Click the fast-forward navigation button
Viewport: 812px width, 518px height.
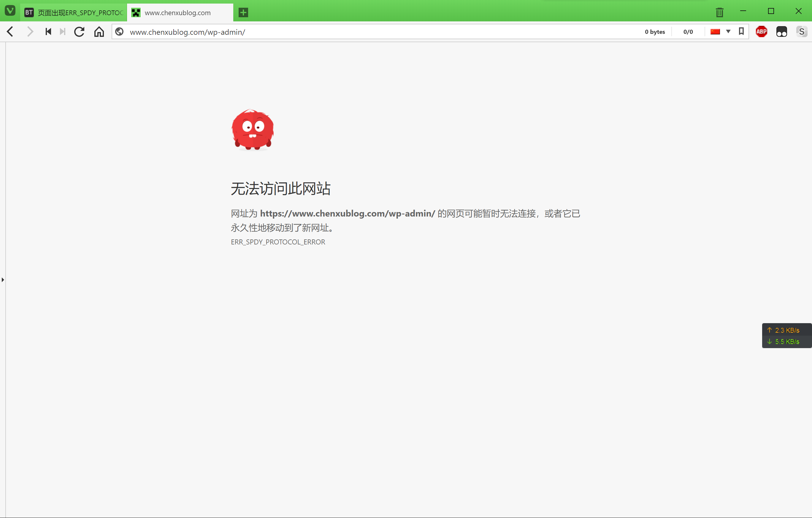point(62,31)
